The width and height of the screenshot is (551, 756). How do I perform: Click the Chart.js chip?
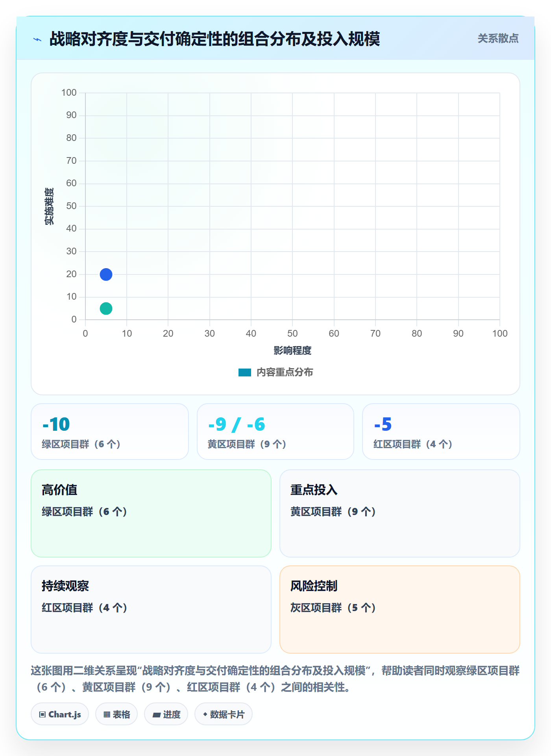[60, 714]
